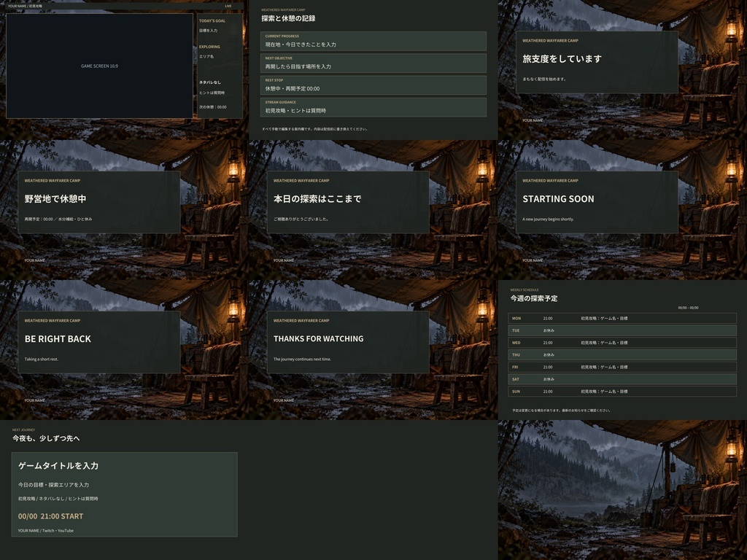
Task: Click the GAME SCREEN 16:9 placeholder
Action: (99, 66)
